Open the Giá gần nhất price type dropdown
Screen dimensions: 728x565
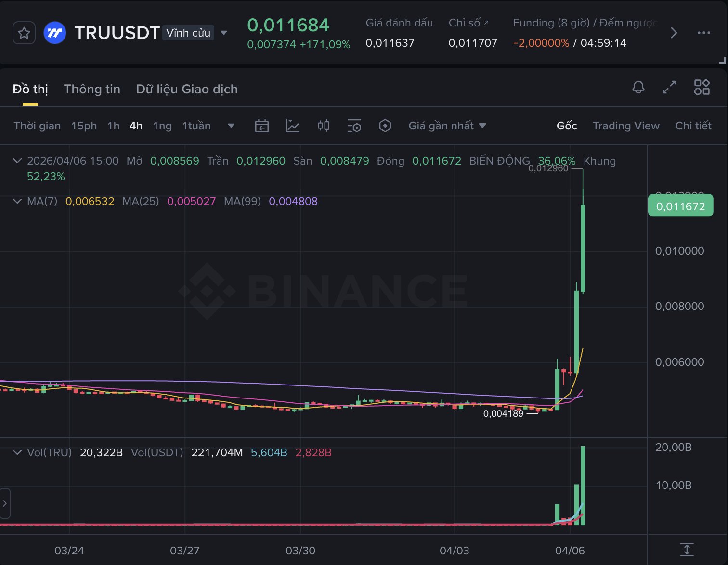[x=447, y=126]
